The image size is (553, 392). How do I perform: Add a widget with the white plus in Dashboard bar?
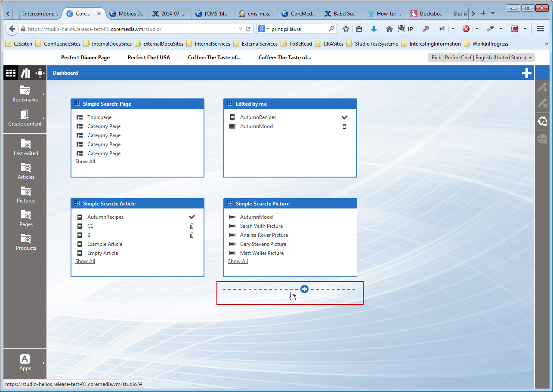point(527,73)
